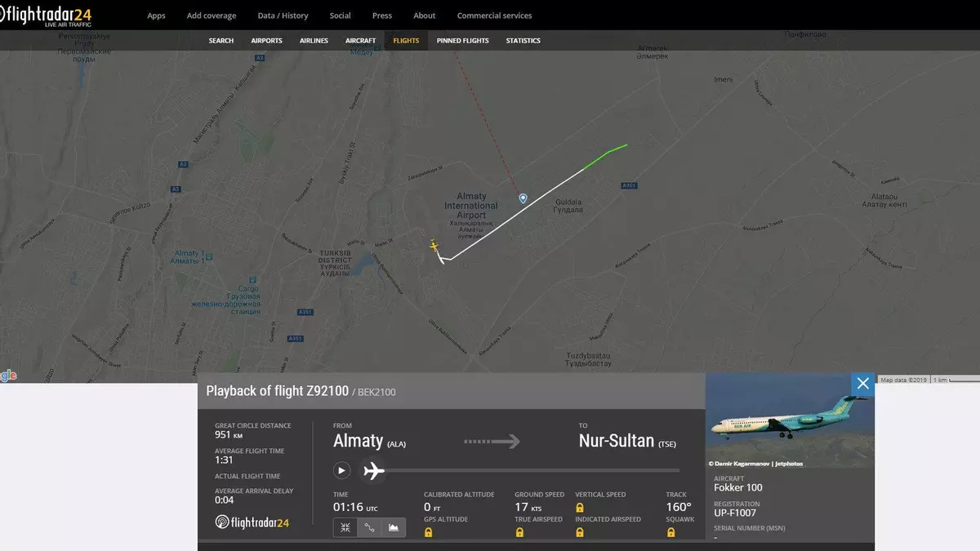
Task: Click the blue airport location pin
Action: point(523,198)
